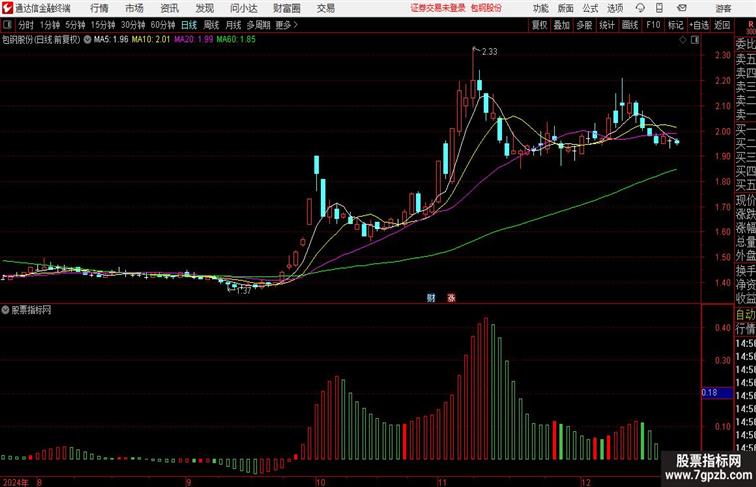Click the 多股 multi-stock button
756x487 pixels.
pyautogui.click(x=584, y=25)
